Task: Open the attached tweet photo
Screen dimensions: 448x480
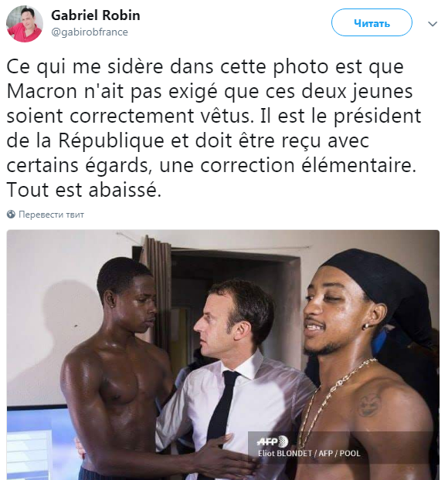Action: pos(223,355)
